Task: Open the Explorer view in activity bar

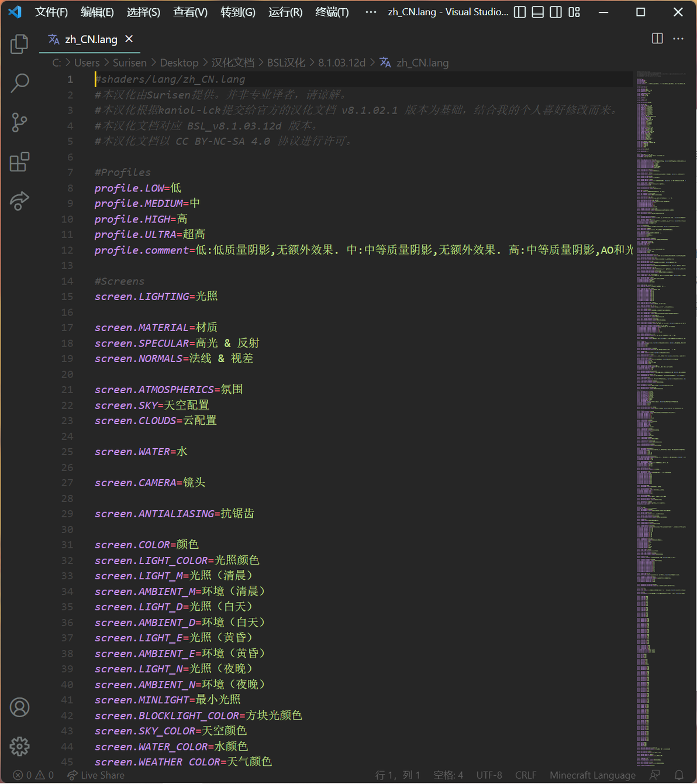Action: click(x=19, y=44)
